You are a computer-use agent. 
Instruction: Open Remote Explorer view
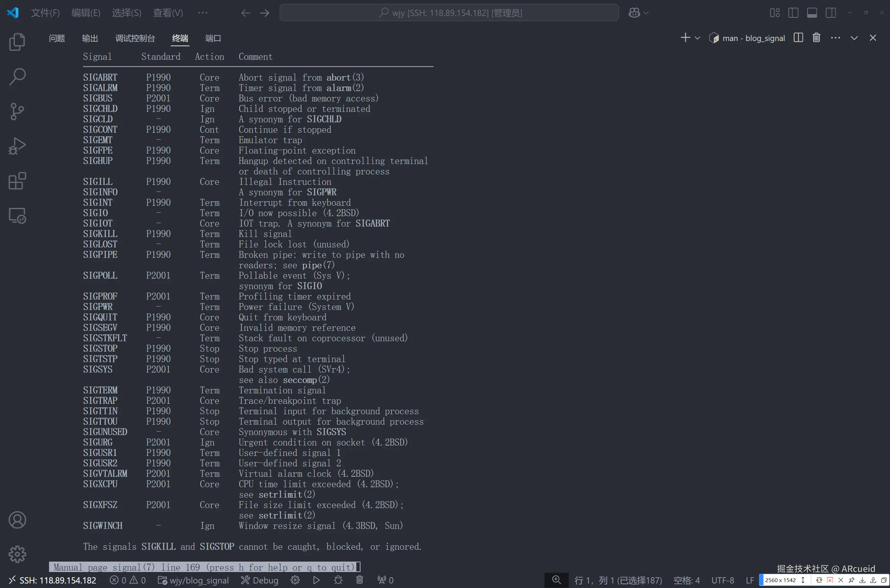[x=17, y=216]
